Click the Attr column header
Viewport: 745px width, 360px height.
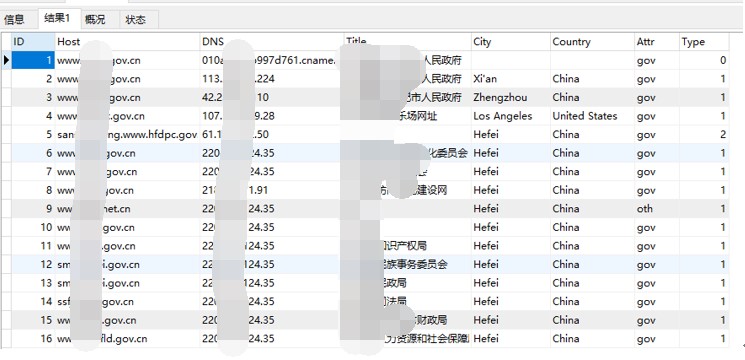(657, 42)
